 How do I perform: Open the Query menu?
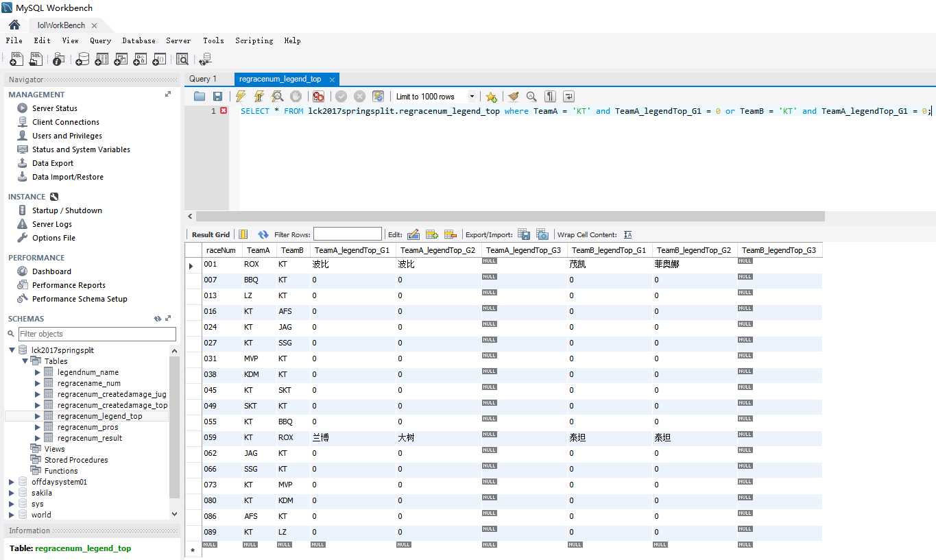click(x=100, y=40)
